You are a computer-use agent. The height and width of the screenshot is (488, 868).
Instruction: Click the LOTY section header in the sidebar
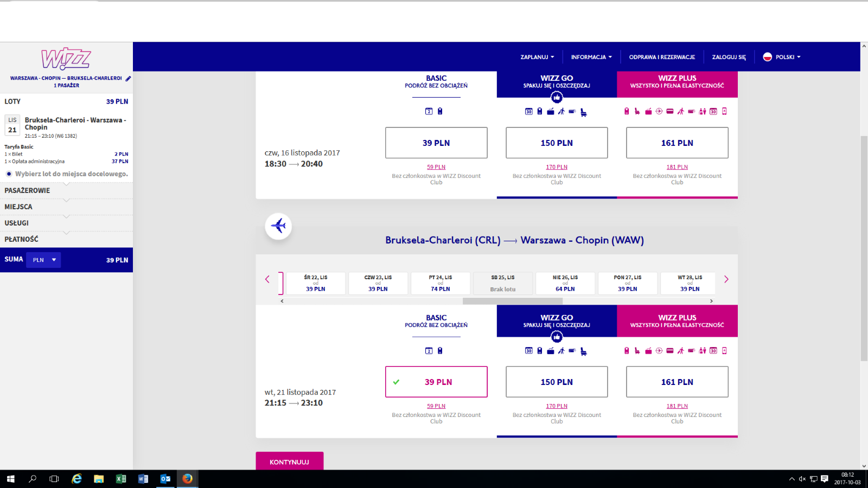(x=66, y=101)
